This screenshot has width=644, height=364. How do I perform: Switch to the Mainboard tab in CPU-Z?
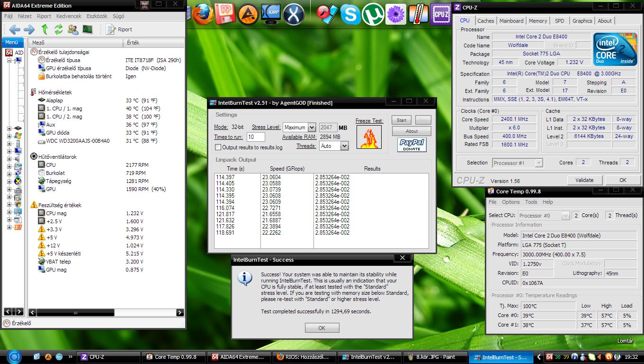pyautogui.click(x=511, y=21)
